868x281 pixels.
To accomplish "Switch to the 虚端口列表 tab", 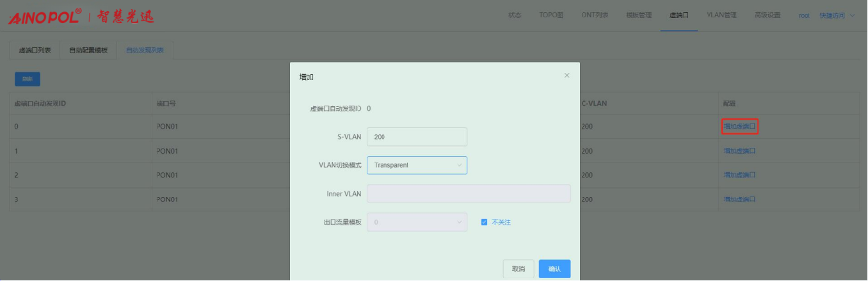I will (35, 51).
